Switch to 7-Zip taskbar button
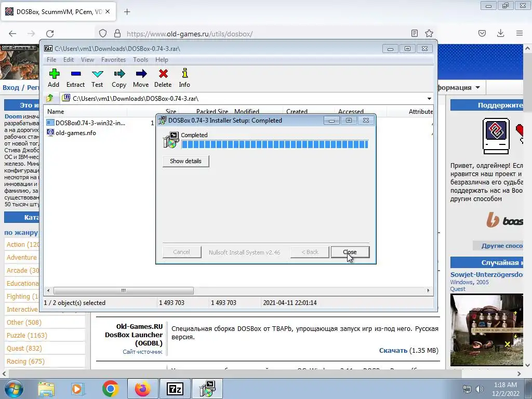 tap(176, 389)
